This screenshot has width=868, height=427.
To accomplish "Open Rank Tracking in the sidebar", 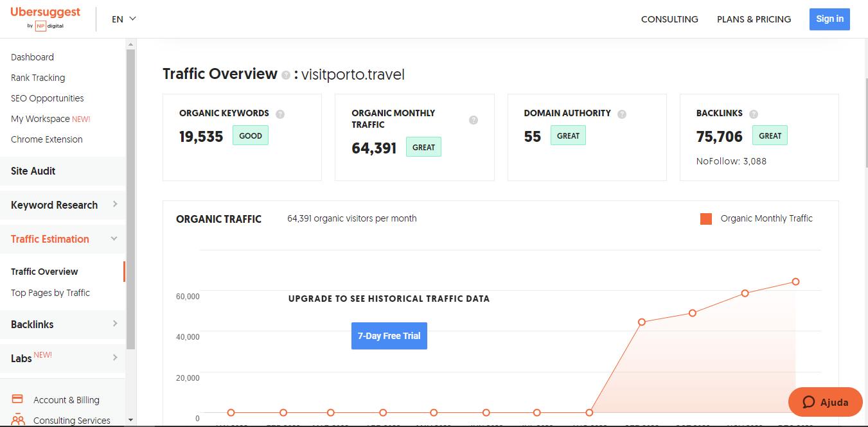I will tap(38, 78).
